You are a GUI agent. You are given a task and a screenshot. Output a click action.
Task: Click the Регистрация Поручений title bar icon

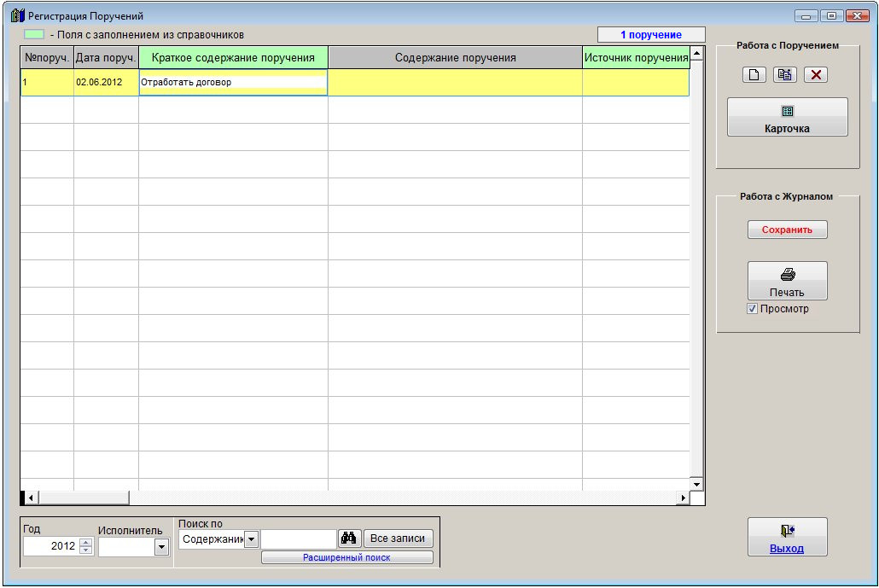point(18,15)
